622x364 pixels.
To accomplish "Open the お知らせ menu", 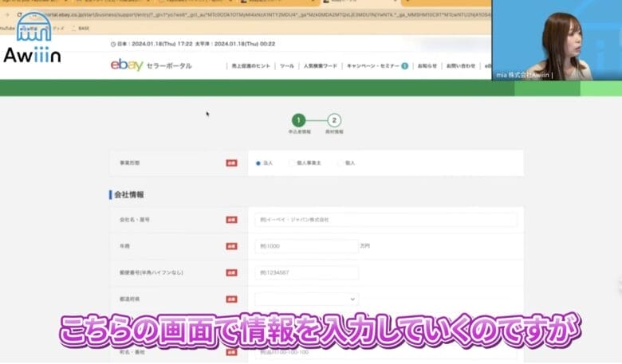I will (x=427, y=66).
